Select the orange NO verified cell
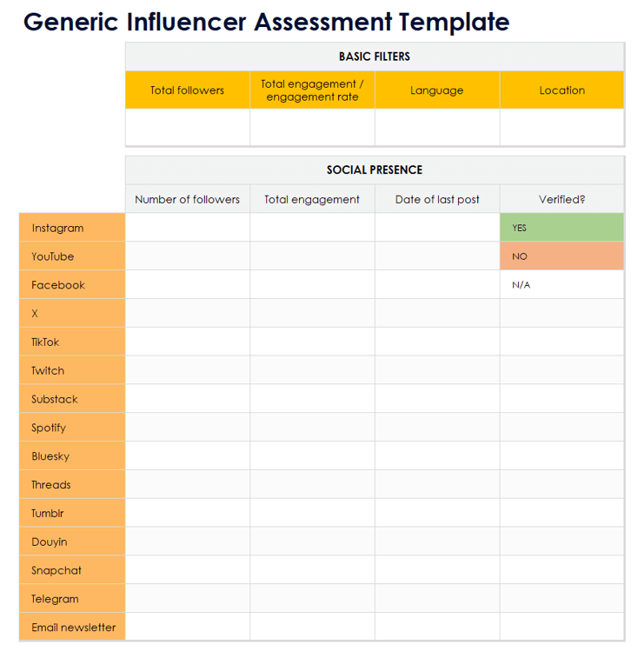This screenshot has width=644, height=658. [561, 256]
